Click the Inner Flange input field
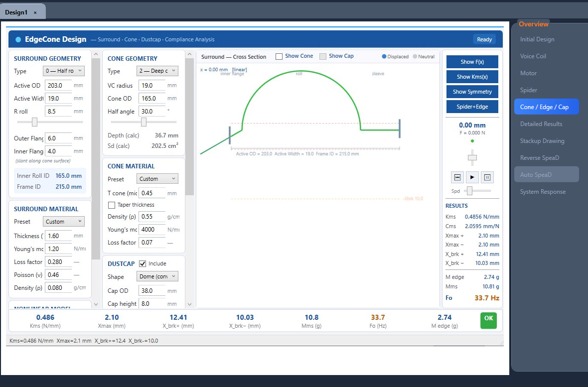 [58, 151]
